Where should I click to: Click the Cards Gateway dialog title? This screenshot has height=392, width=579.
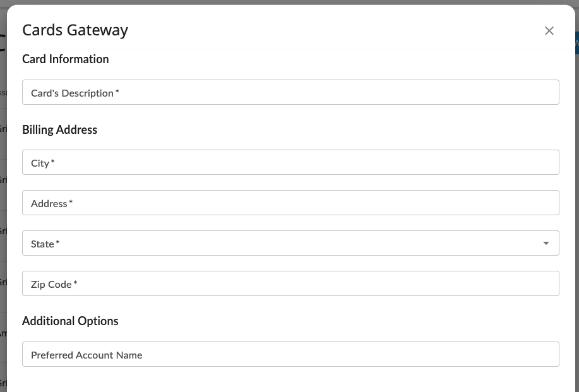(x=75, y=30)
